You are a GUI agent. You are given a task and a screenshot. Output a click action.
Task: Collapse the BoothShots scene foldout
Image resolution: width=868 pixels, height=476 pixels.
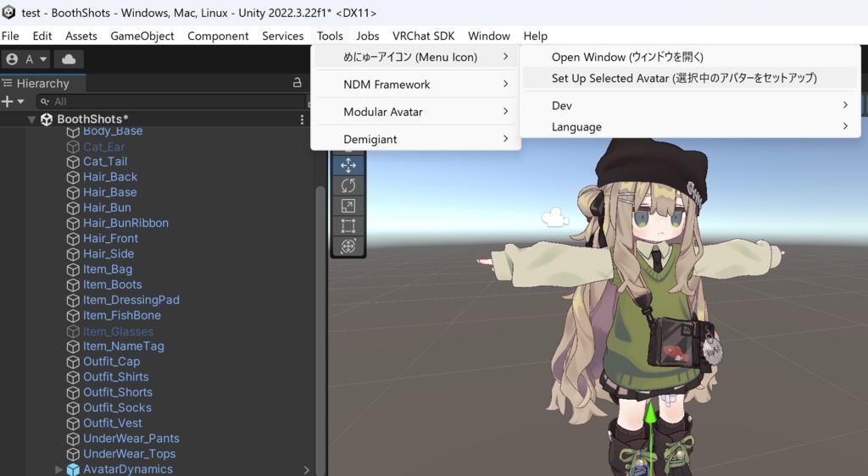31,119
